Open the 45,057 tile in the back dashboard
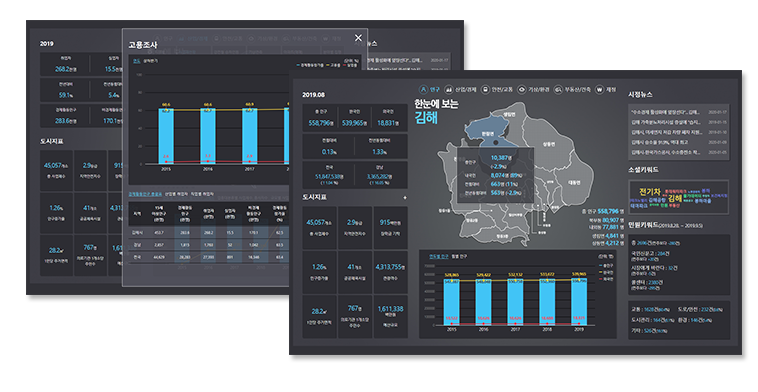Image resolution: width=758 pixels, height=392 pixels. [x=56, y=171]
